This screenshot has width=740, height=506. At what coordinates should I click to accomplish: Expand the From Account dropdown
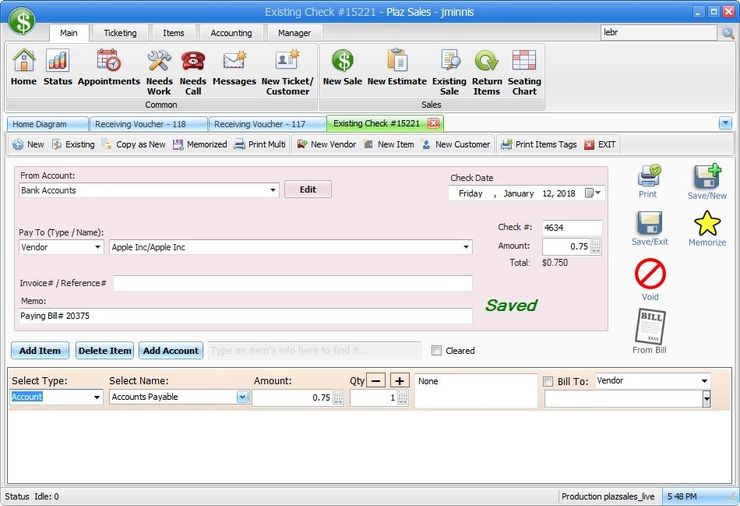pos(273,190)
